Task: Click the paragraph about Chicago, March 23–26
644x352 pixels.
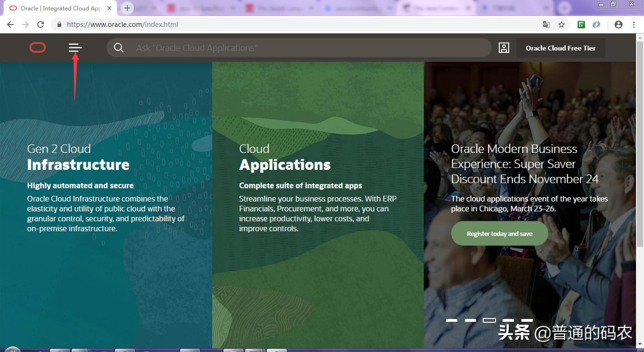Action: [x=529, y=203]
